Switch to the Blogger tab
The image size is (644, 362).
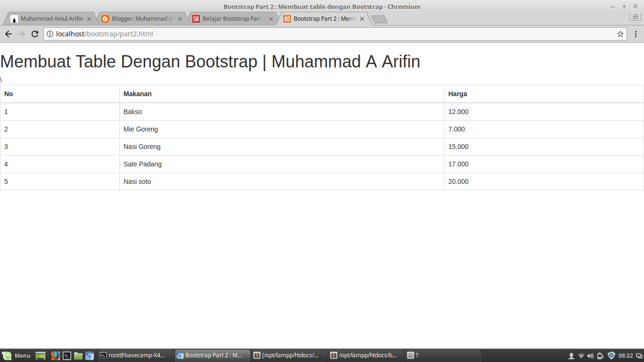click(139, 19)
